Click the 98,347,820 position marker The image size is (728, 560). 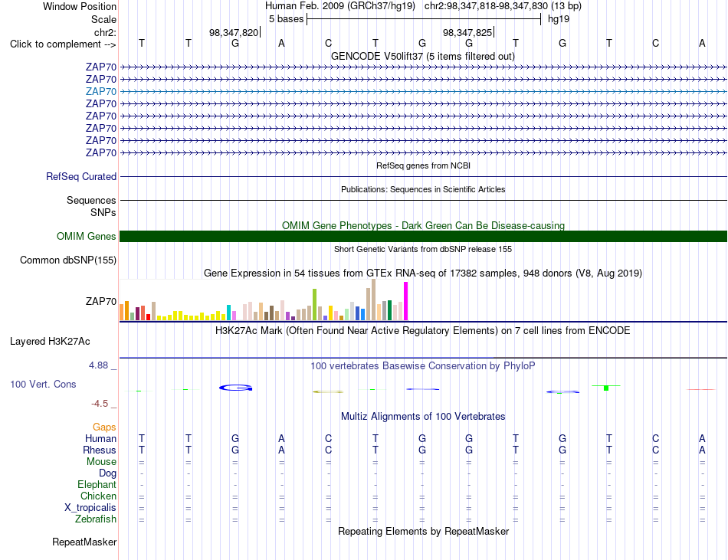point(234,32)
